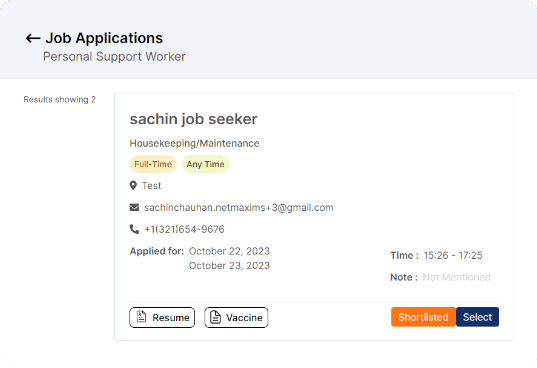
Task: Click the Note label
Action: coord(404,277)
